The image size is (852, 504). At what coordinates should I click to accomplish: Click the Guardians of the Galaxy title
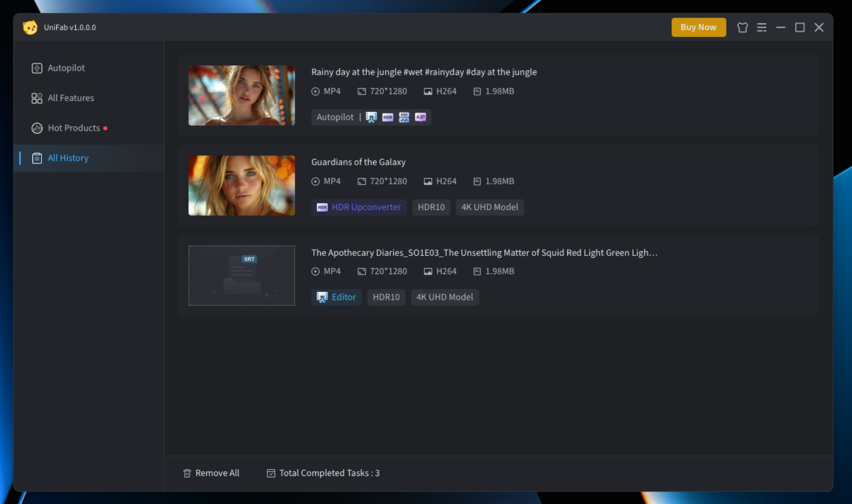tap(359, 162)
